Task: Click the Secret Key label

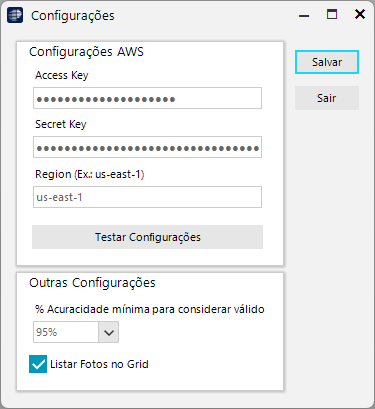Action: pos(61,124)
